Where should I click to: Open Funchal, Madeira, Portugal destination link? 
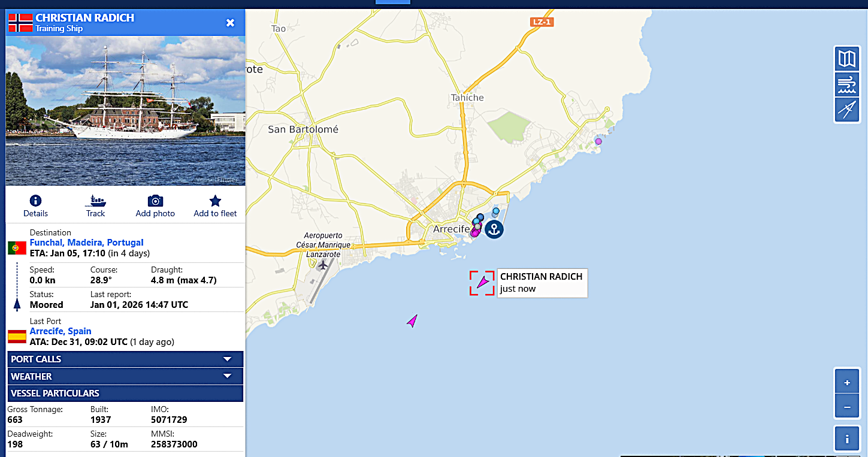click(86, 243)
